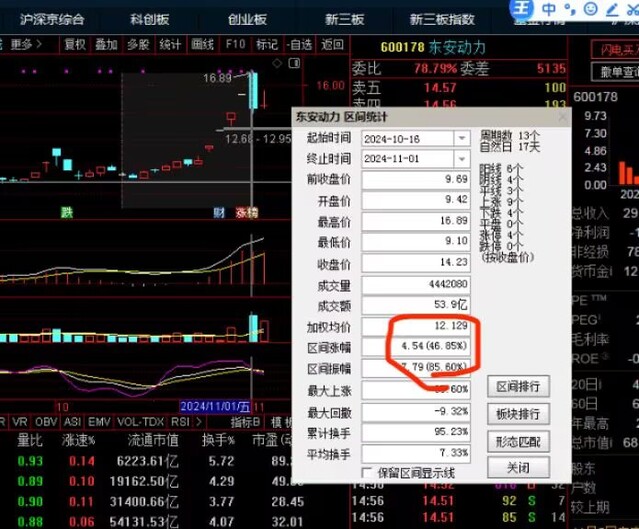639x529 pixels.
Task: Click the diamond icon above chart
Action: tap(277, 63)
